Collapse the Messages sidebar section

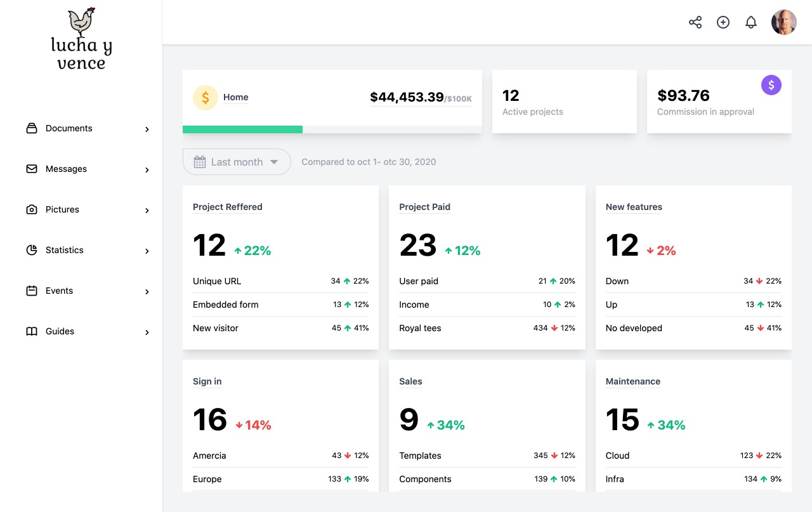(147, 169)
